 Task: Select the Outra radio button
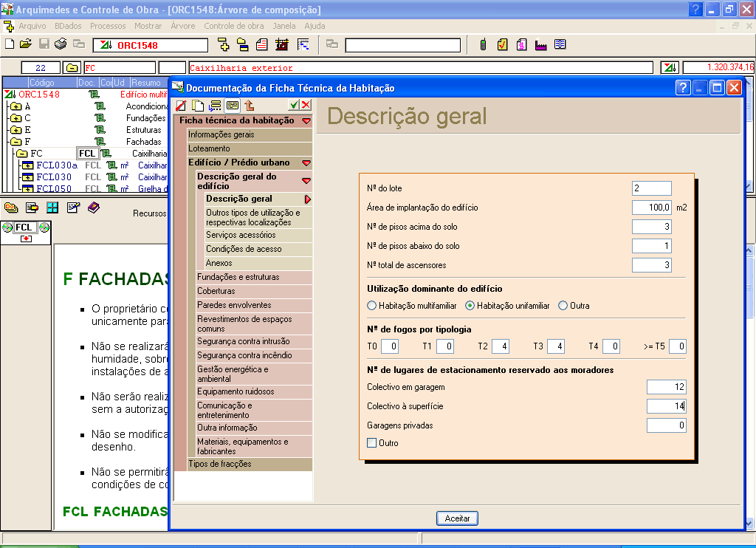pyautogui.click(x=563, y=306)
